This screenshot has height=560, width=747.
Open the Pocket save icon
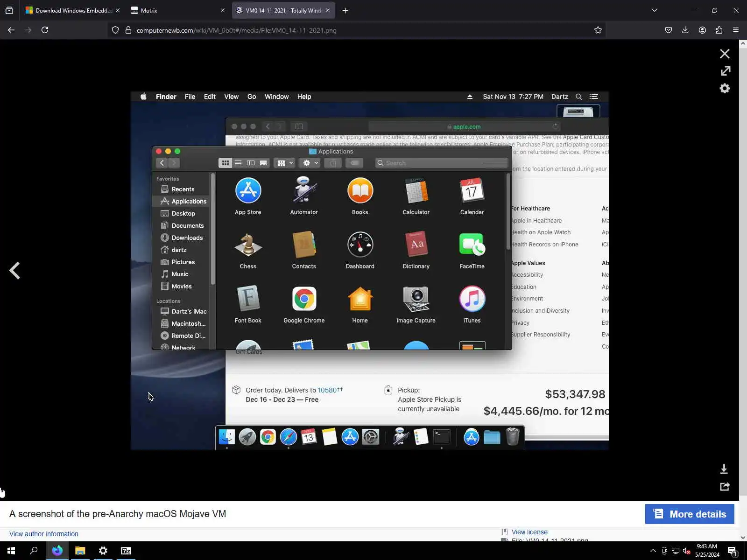click(669, 30)
